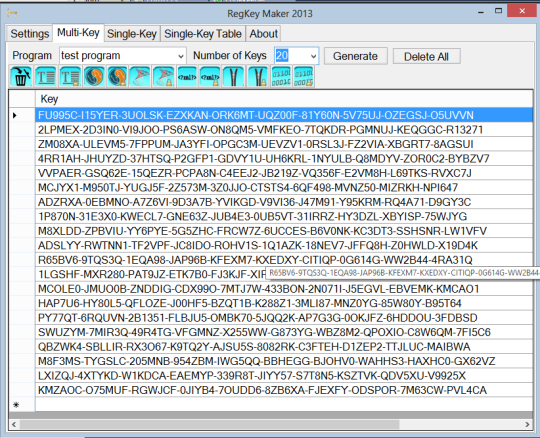This screenshot has height=438, width=540.
Task: Select key row starting with SWUZYM-7MIR3Q
Action: 284,332
